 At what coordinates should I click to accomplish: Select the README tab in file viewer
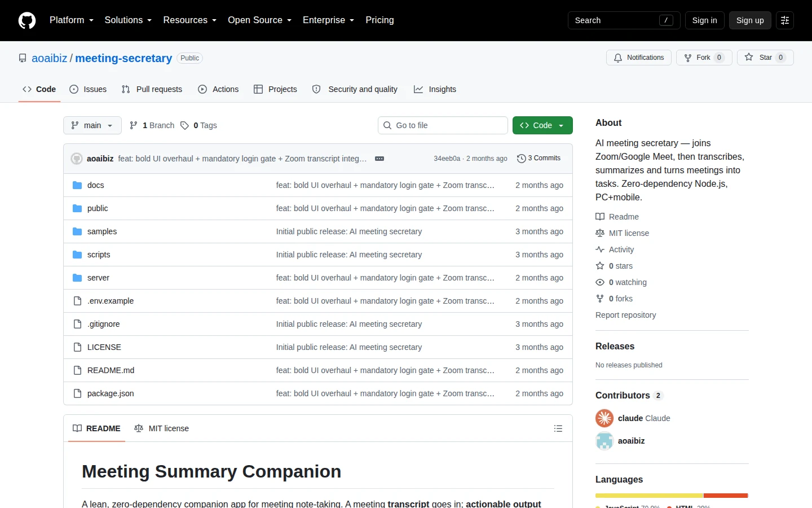tap(96, 428)
